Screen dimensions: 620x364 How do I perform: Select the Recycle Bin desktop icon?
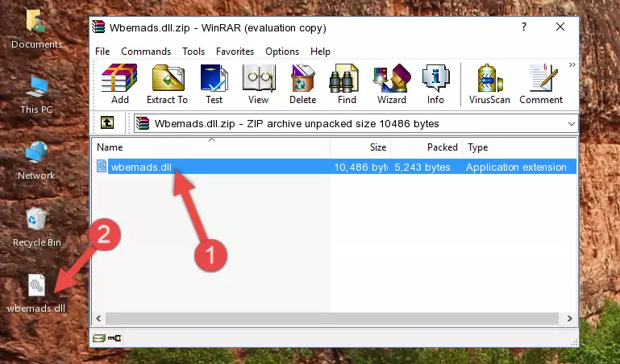[x=36, y=228]
